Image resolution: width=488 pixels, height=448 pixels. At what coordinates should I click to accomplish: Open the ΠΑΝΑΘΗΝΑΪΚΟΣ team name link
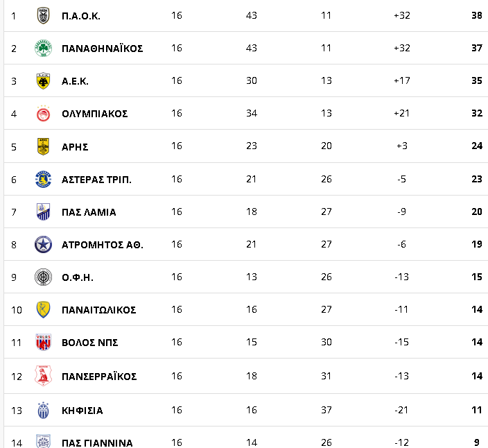coord(103,49)
